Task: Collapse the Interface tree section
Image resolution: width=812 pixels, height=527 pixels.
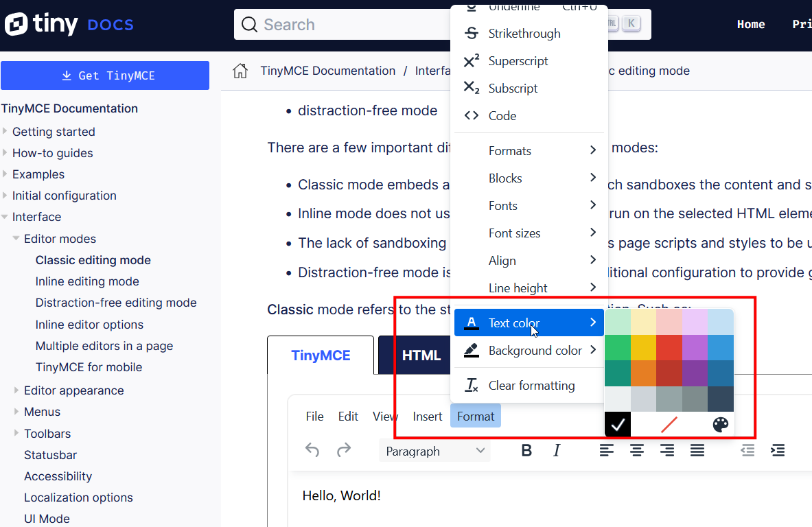Action: click(5, 217)
